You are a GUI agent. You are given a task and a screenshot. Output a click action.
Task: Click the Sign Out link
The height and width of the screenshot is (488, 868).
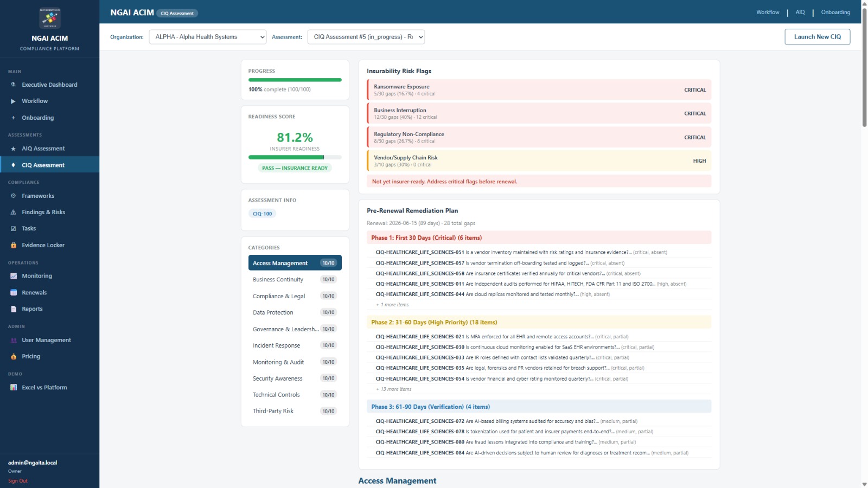click(17, 481)
